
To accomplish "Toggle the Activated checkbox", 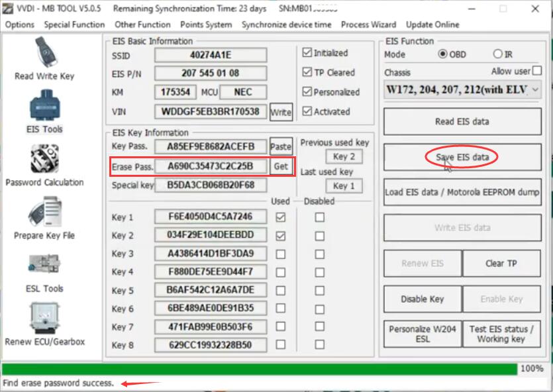I will click(307, 111).
